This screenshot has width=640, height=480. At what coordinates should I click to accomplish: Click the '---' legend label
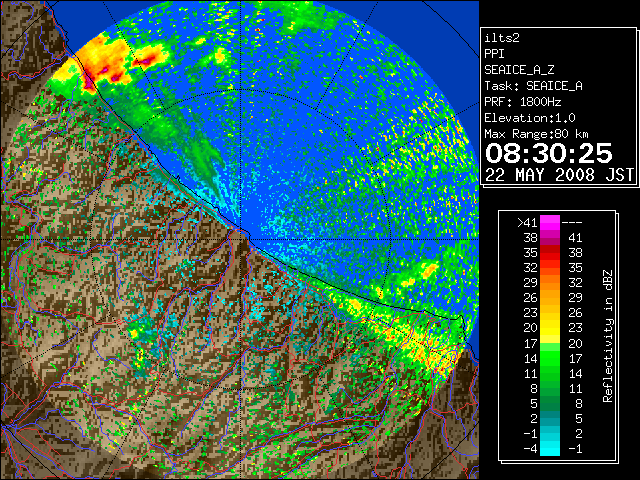tap(572, 223)
